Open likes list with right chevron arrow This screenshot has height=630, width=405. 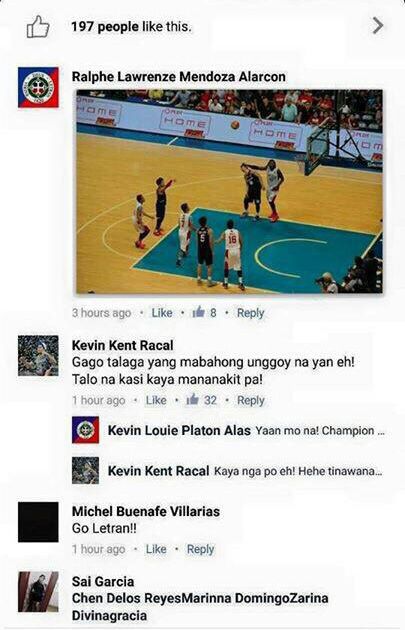(x=378, y=25)
